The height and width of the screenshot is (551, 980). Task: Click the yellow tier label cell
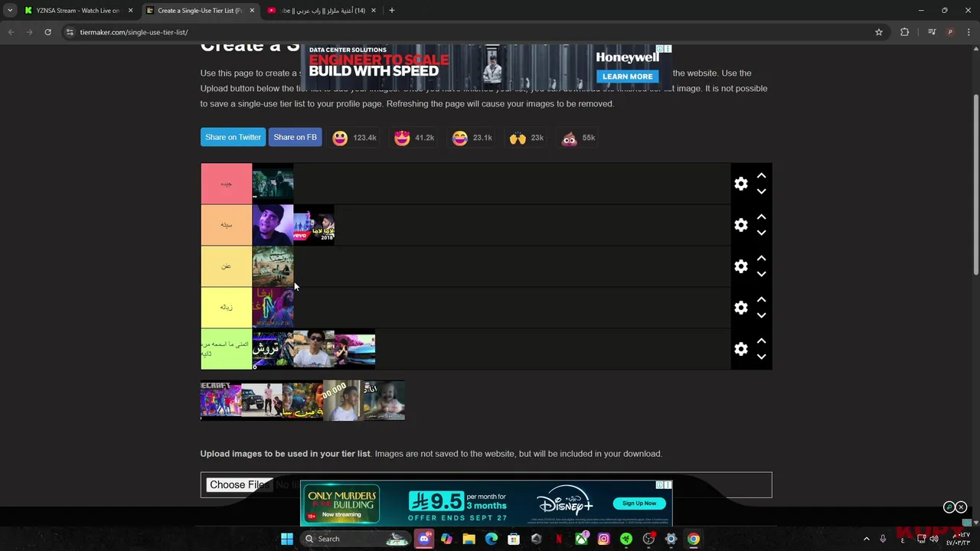point(226,308)
